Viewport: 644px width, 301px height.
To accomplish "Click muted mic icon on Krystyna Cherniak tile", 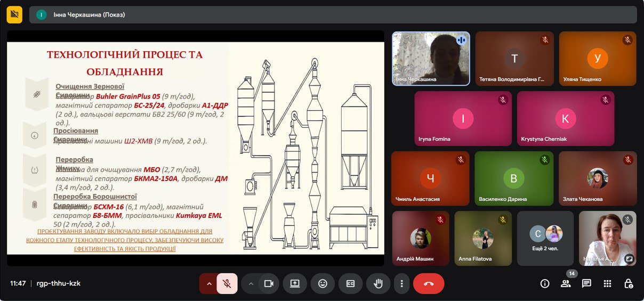I will [605, 100].
